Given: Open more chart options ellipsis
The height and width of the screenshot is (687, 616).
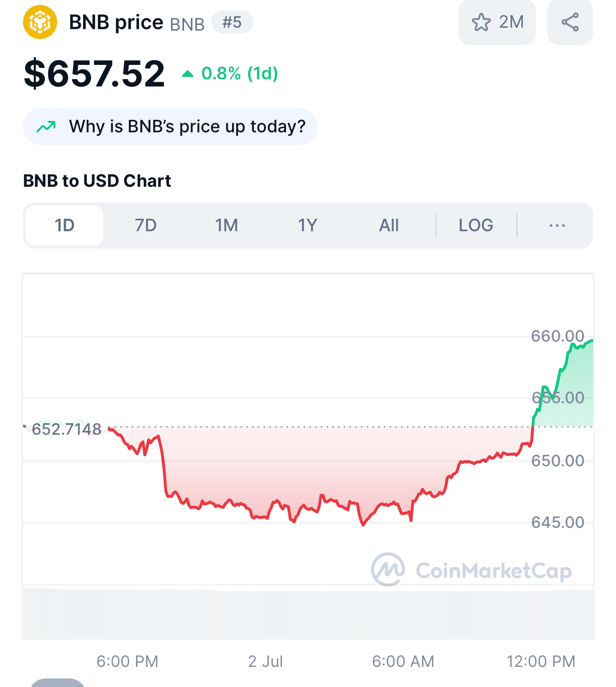Looking at the screenshot, I should (557, 225).
